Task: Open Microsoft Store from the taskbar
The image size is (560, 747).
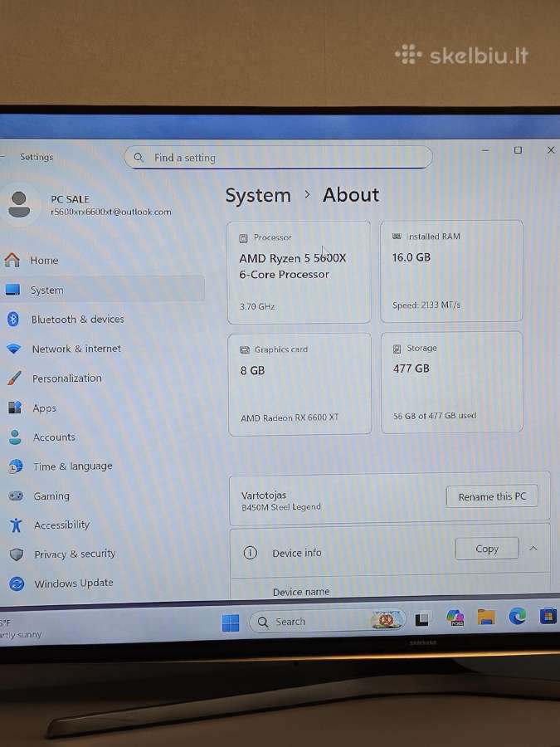Action: click(x=548, y=616)
